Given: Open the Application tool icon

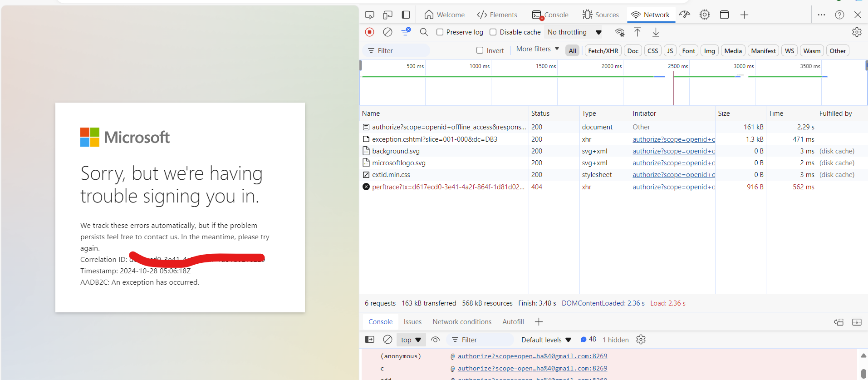Looking at the screenshot, I should 725,15.
